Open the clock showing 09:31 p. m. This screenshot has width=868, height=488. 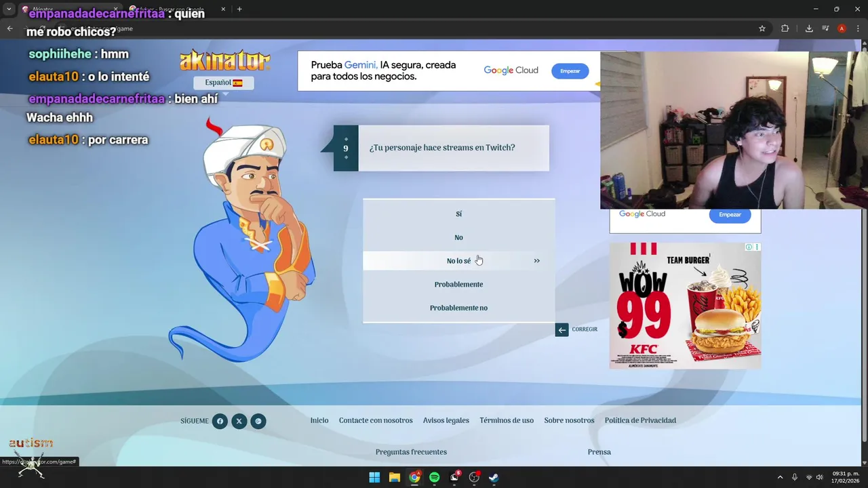846,477
